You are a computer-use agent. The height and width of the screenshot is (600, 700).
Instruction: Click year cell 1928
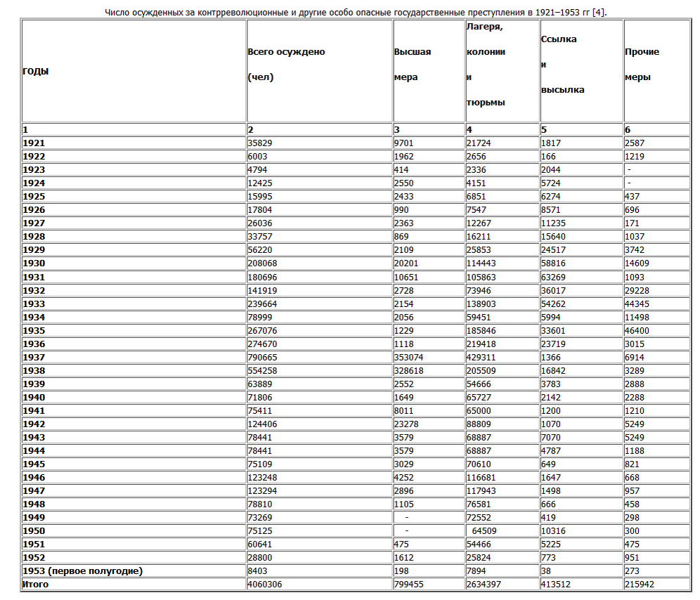coord(134,237)
